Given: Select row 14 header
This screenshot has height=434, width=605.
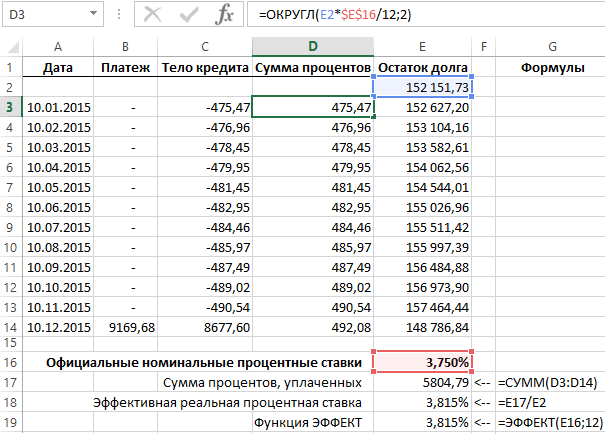Looking at the screenshot, I should (x=11, y=327).
